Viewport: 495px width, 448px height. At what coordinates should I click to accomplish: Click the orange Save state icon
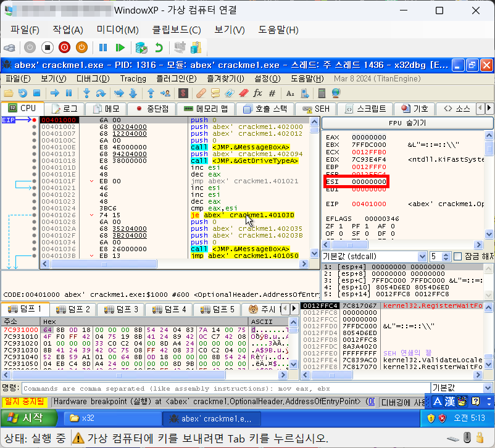click(x=81, y=48)
